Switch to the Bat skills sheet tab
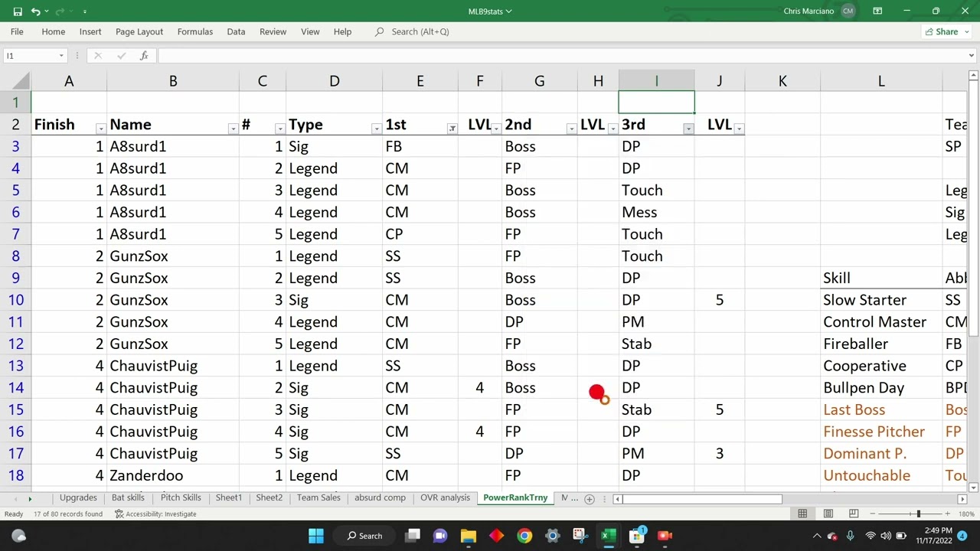 [x=128, y=498]
